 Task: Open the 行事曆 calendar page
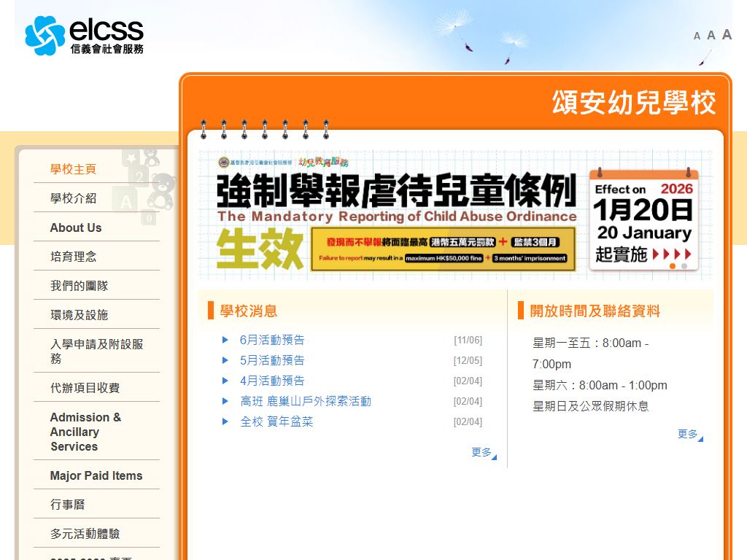67,505
